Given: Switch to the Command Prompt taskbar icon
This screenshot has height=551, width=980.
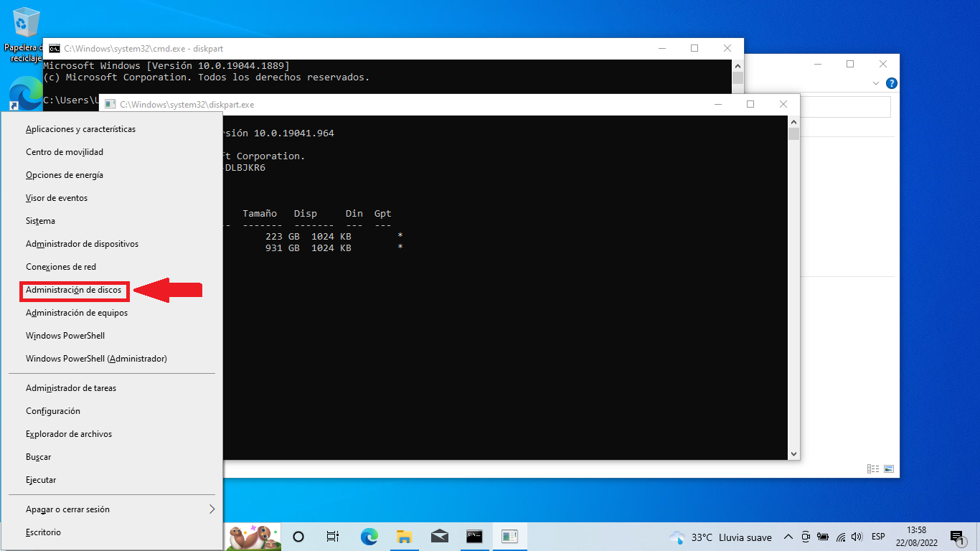Looking at the screenshot, I should point(474,537).
